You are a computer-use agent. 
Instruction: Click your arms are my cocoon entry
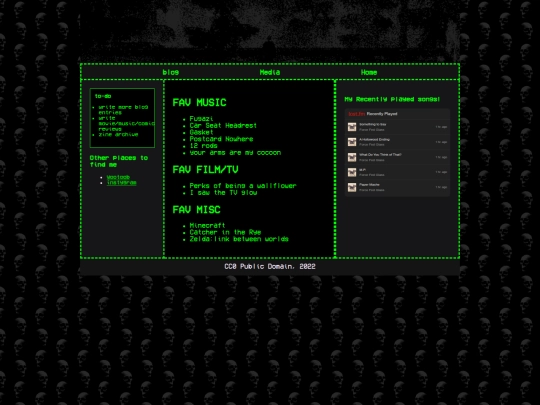click(x=235, y=153)
